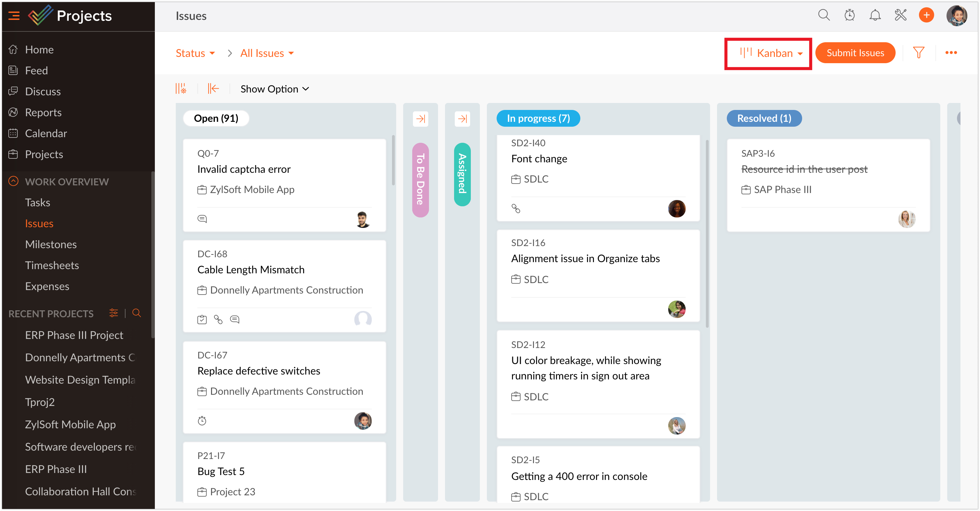980x511 pixels.
Task: Open the three-dots more options menu
Action: 951,53
